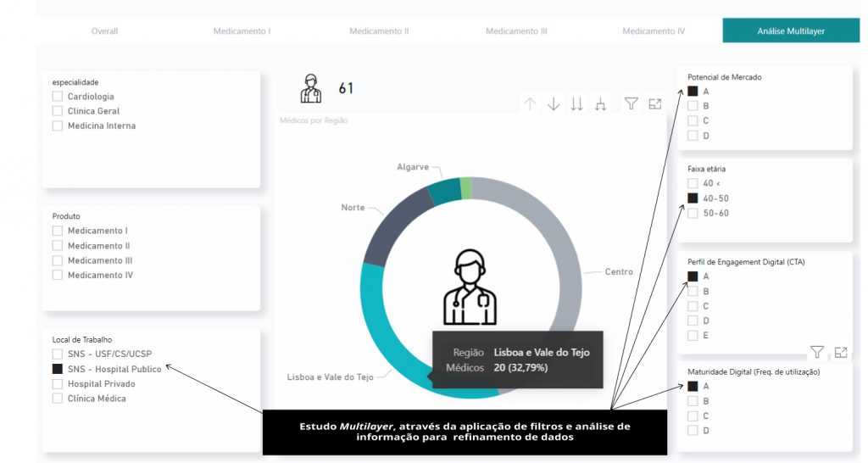Check the Medicamento III product checkbox

(x=58, y=260)
